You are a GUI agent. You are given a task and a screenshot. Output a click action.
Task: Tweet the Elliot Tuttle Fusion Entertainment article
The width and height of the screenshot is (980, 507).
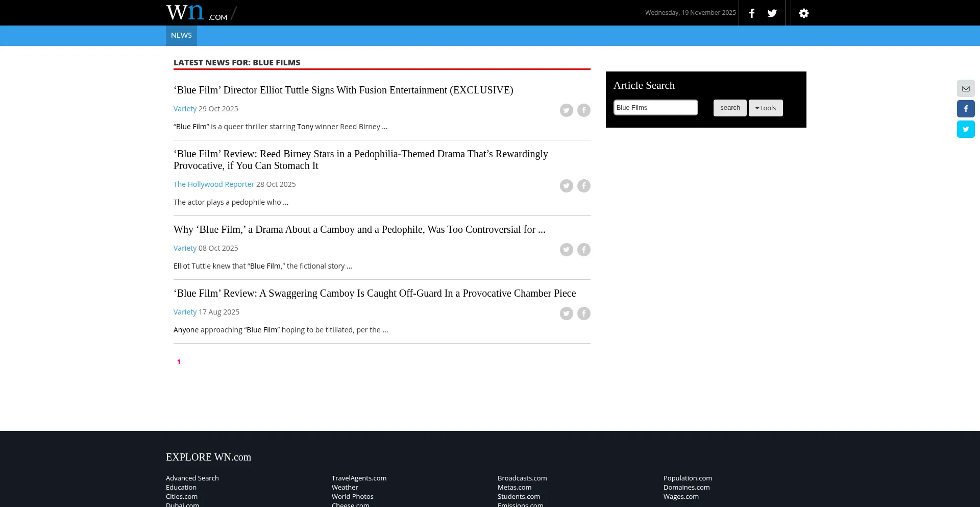click(x=566, y=110)
